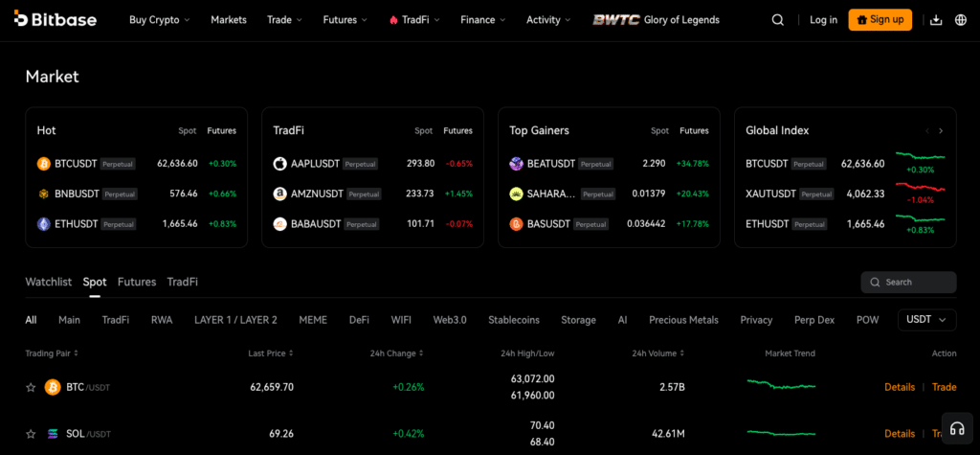Sort table by Last Price

click(271, 353)
